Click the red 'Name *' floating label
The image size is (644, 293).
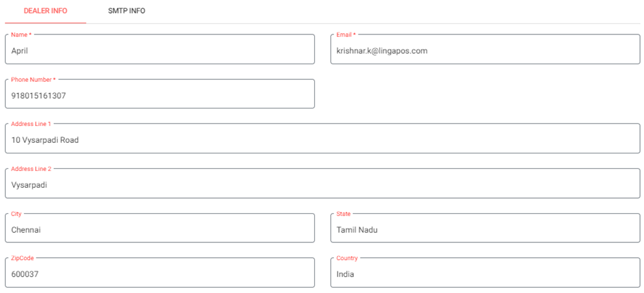click(21, 34)
